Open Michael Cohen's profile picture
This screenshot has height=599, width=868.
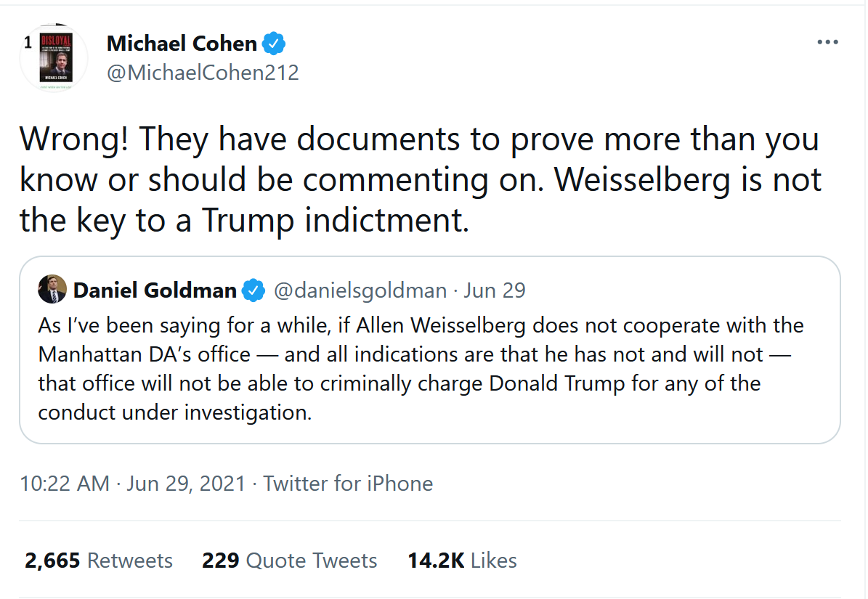(53, 58)
